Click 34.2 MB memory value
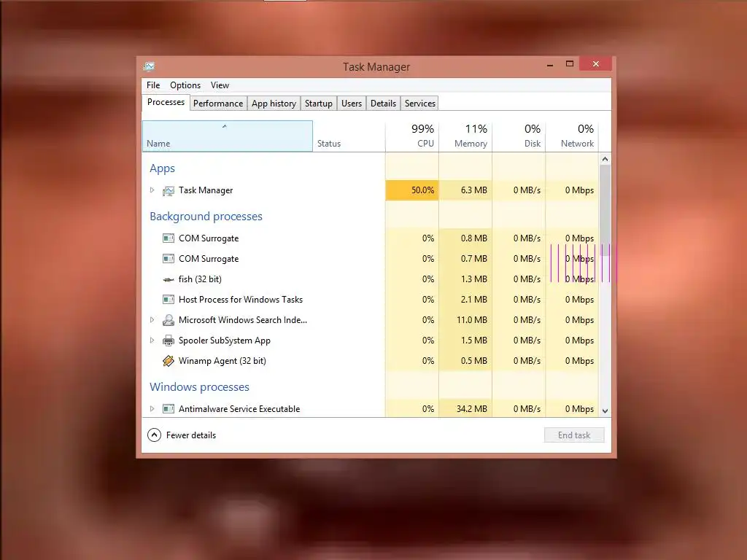 [x=472, y=408]
